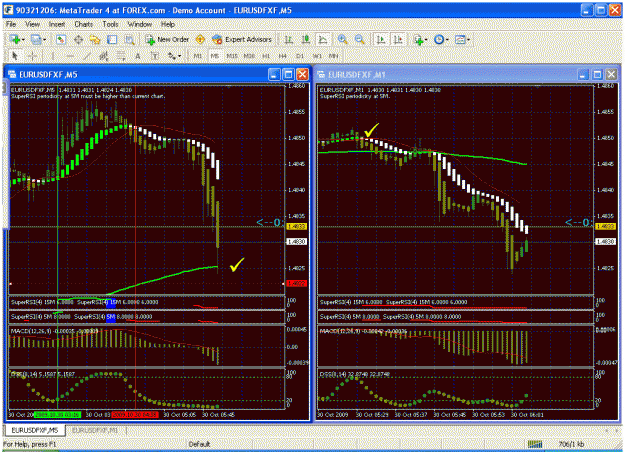Switch timeframe to M30

pyautogui.click(x=249, y=56)
